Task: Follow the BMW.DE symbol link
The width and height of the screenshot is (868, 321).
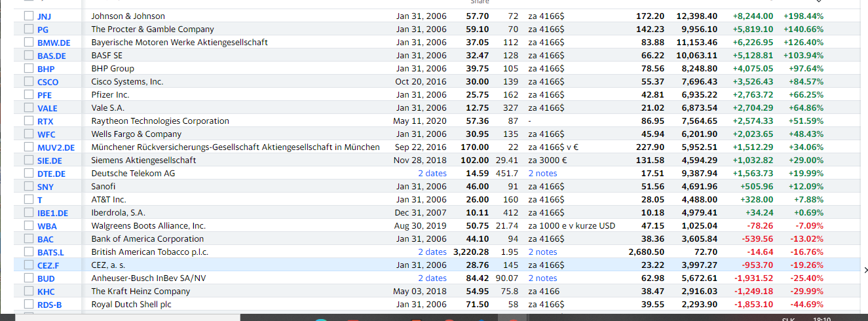Action: click(54, 43)
